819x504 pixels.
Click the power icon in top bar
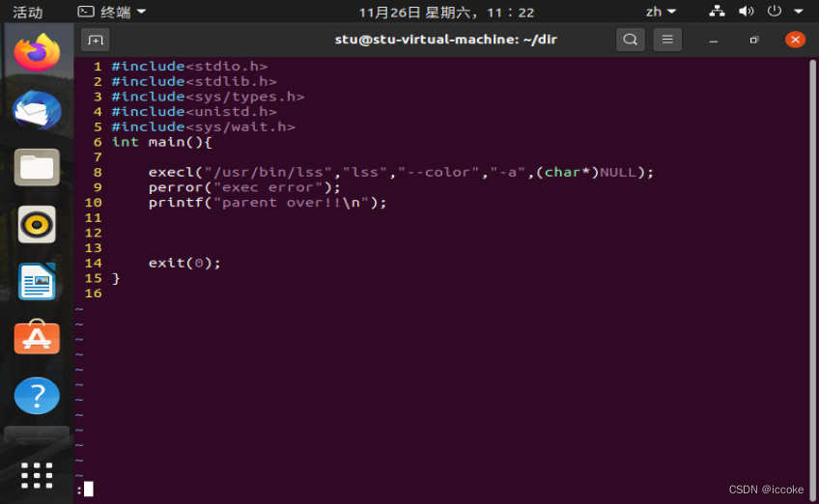pos(774,11)
